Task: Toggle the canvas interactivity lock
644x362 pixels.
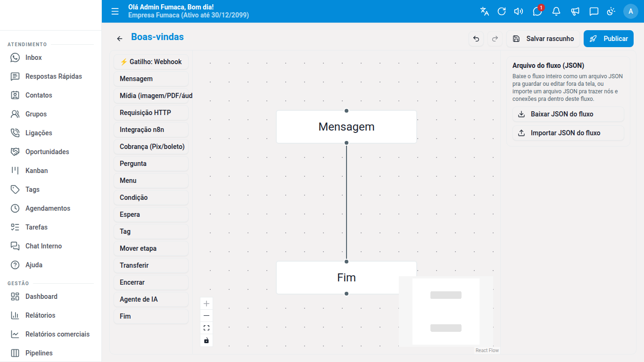Action: pos(206,340)
